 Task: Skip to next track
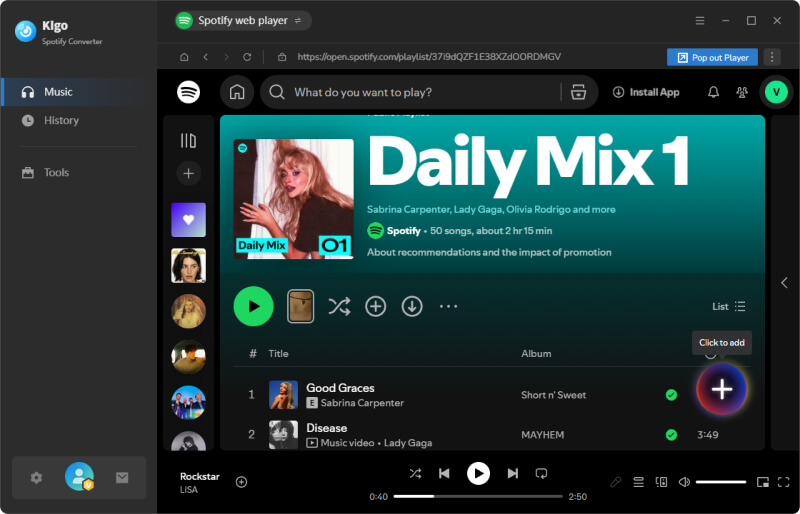513,474
